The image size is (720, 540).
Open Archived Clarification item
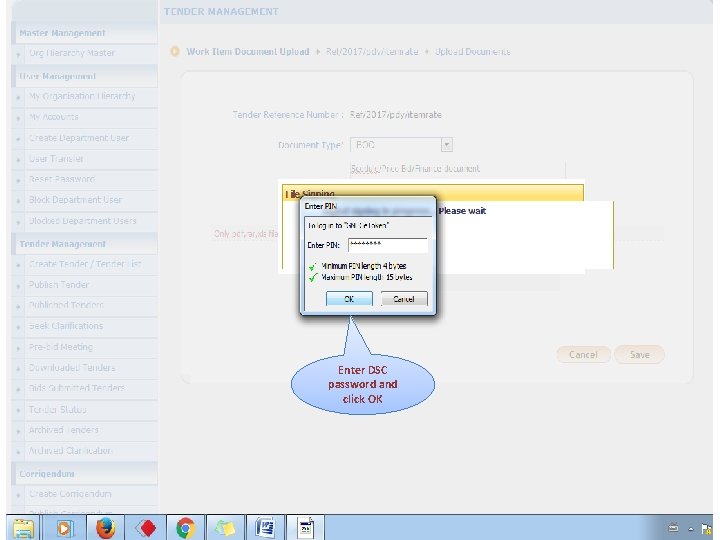click(70, 450)
